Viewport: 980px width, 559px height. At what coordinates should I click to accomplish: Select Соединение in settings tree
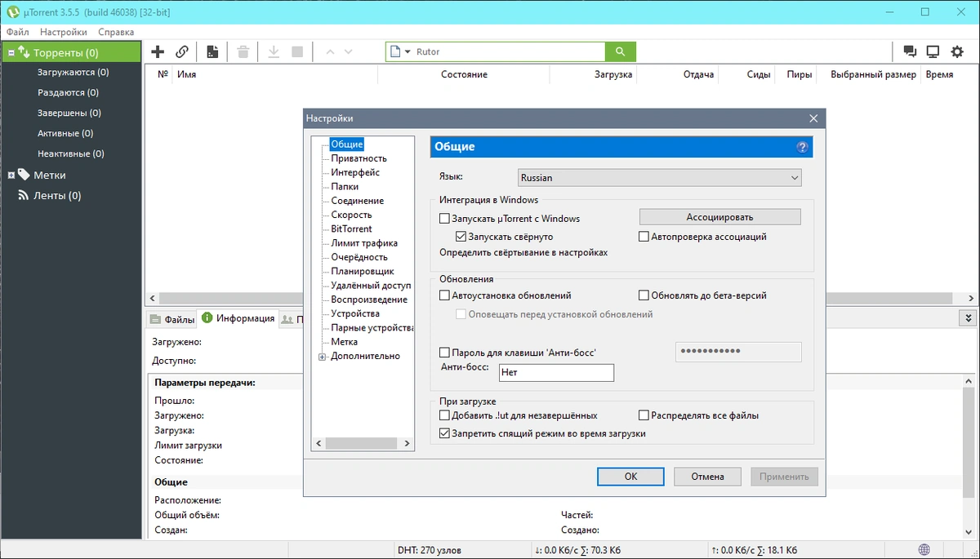(x=357, y=201)
